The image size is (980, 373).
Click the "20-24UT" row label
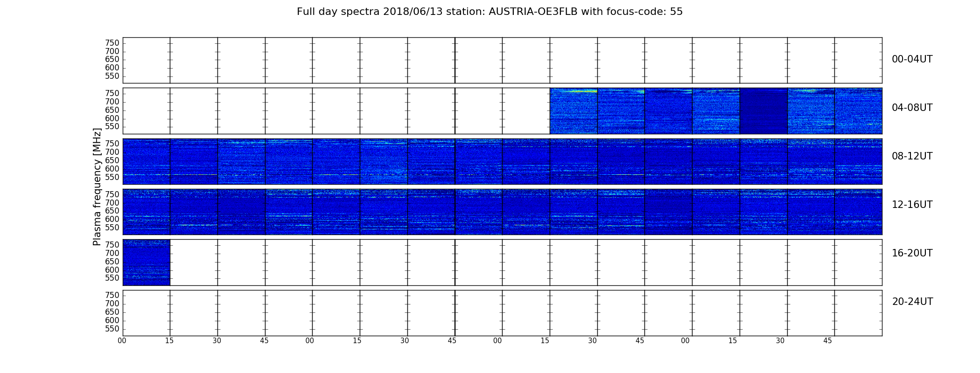coord(912,302)
